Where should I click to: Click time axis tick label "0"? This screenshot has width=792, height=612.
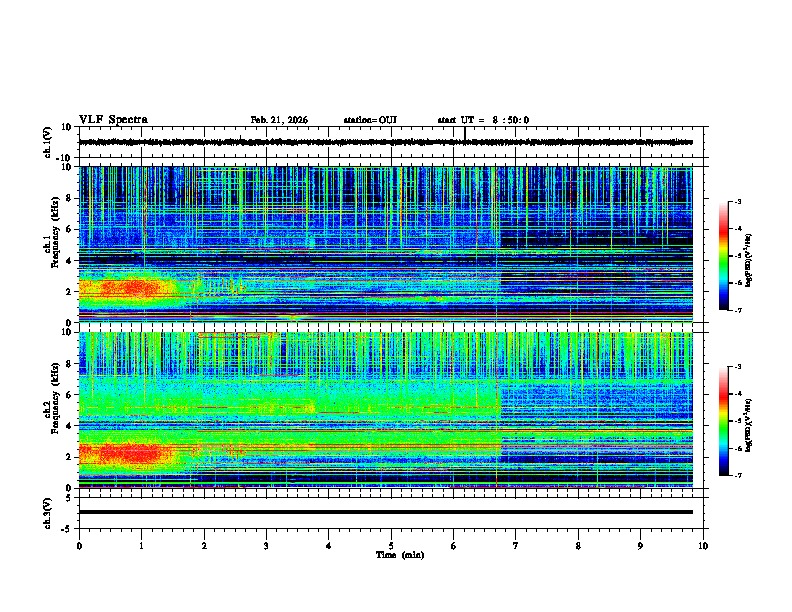79,546
